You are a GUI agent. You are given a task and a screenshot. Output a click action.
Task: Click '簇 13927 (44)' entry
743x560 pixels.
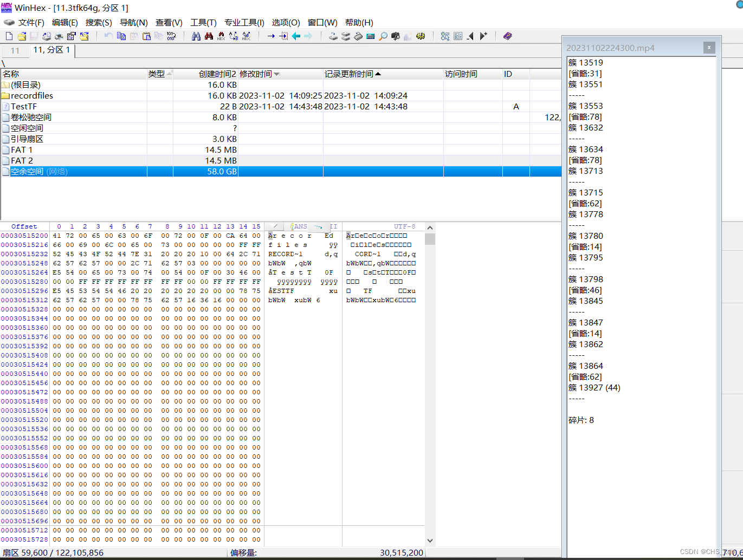point(594,388)
